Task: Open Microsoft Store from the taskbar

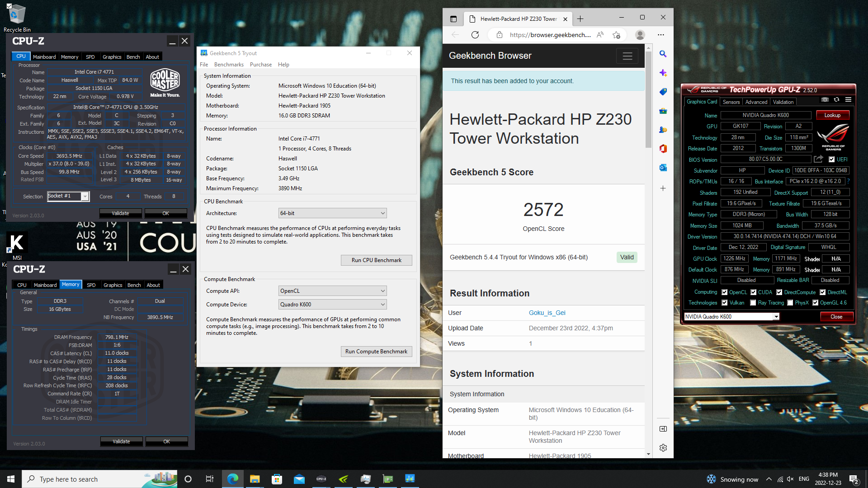Action: pos(277,479)
